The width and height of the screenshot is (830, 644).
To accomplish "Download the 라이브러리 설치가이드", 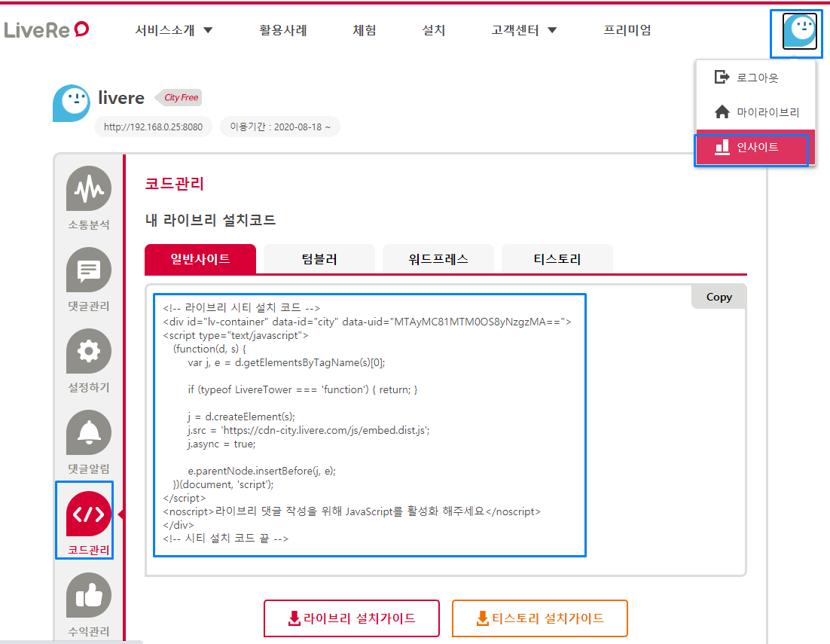I will (x=352, y=618).
